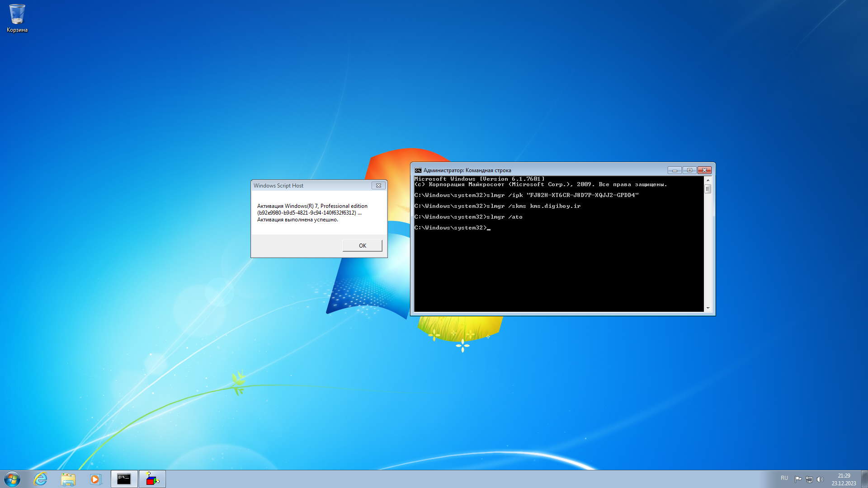Launch Internet Explorer from the taskbar
Screen dimensions: 868x488
(41, 479)
